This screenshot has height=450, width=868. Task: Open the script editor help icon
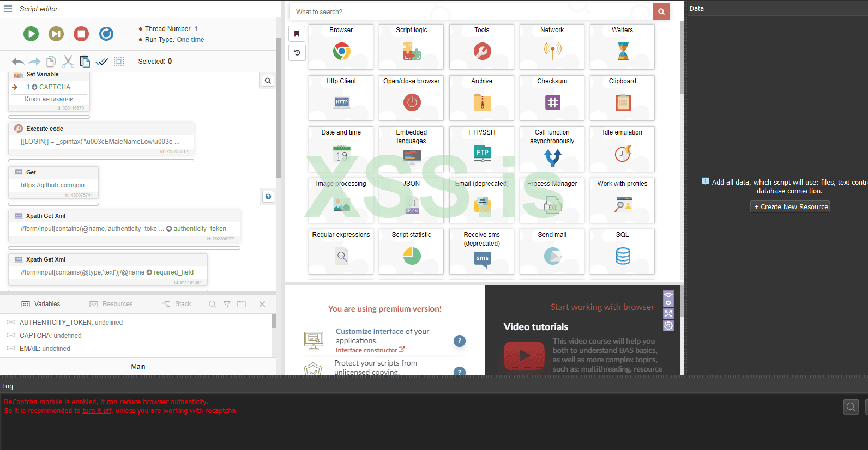pyautogui.click(x=268, y=197)
